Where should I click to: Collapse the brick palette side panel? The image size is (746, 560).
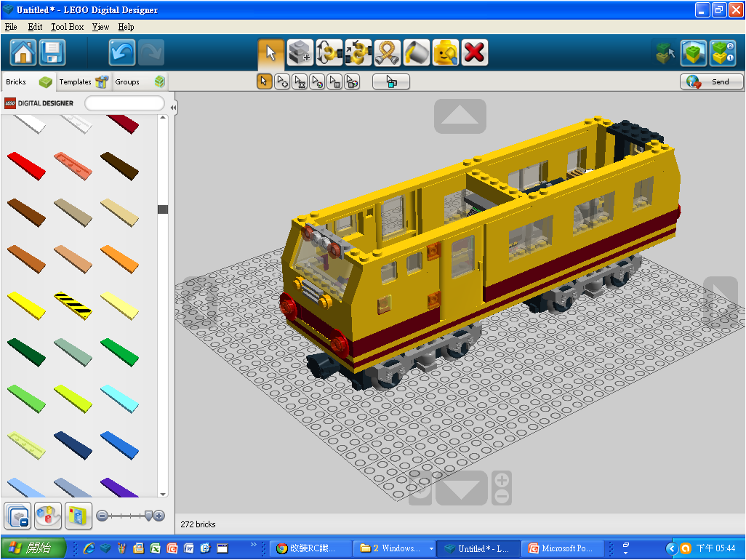point(173,108)
